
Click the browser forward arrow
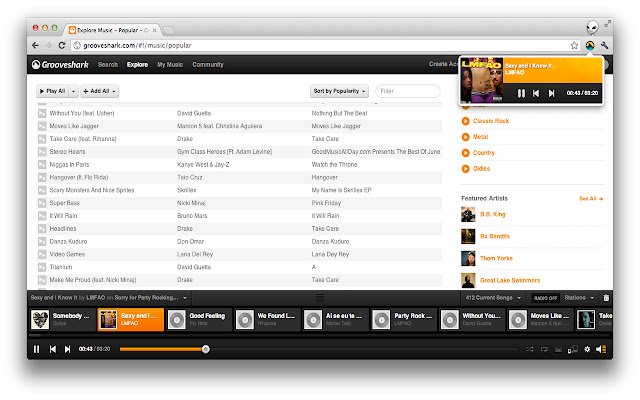click(x=49, y=45)
